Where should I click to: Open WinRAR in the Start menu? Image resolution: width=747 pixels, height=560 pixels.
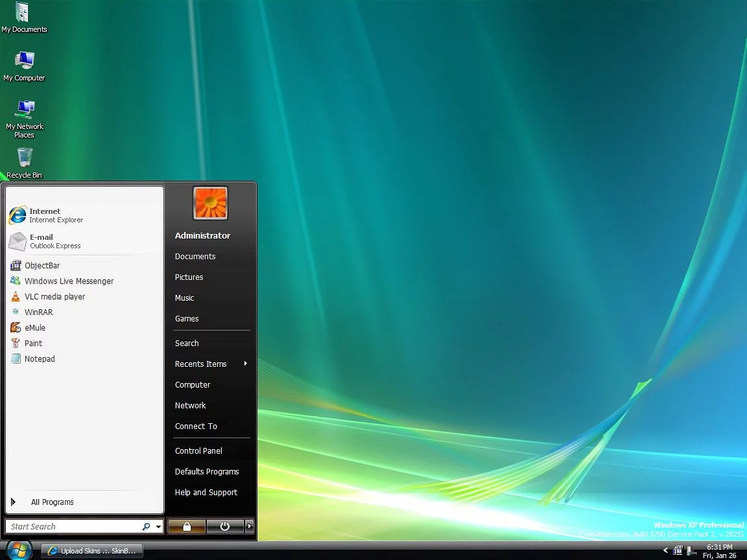(38, 312)
